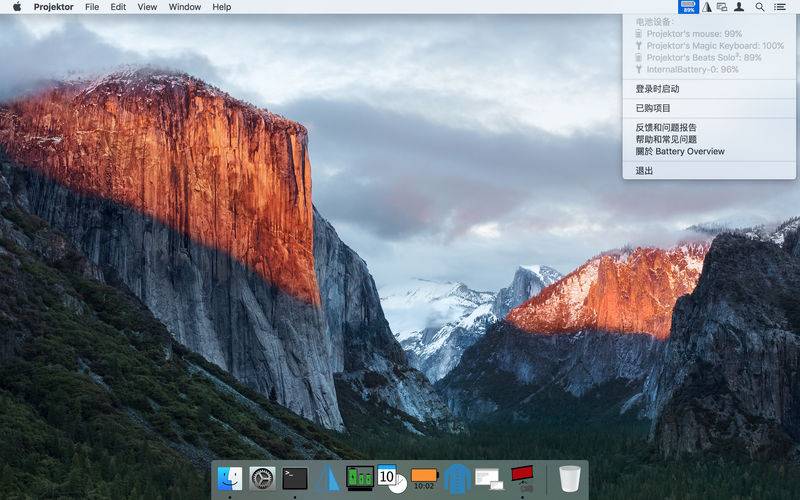Click the Battery Overview 89% menu bar icon
The image size is (800, 500).
point(688,7)
